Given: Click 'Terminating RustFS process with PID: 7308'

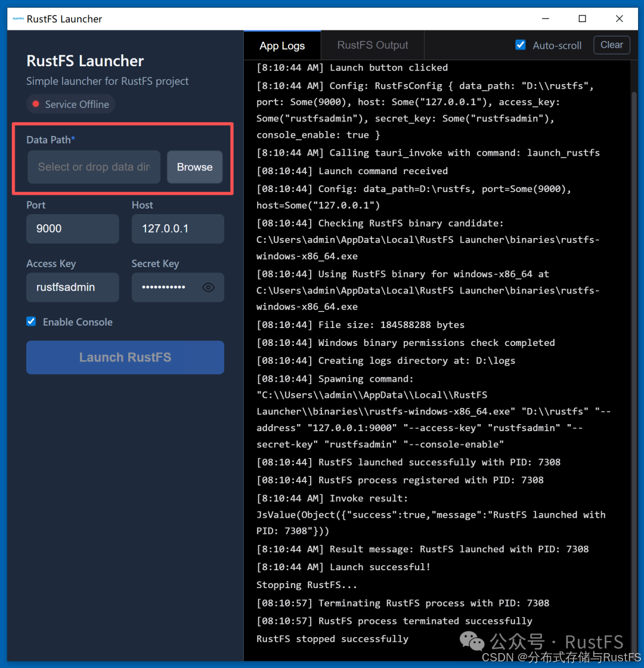Looking at the screenshot, I should 403,603.
